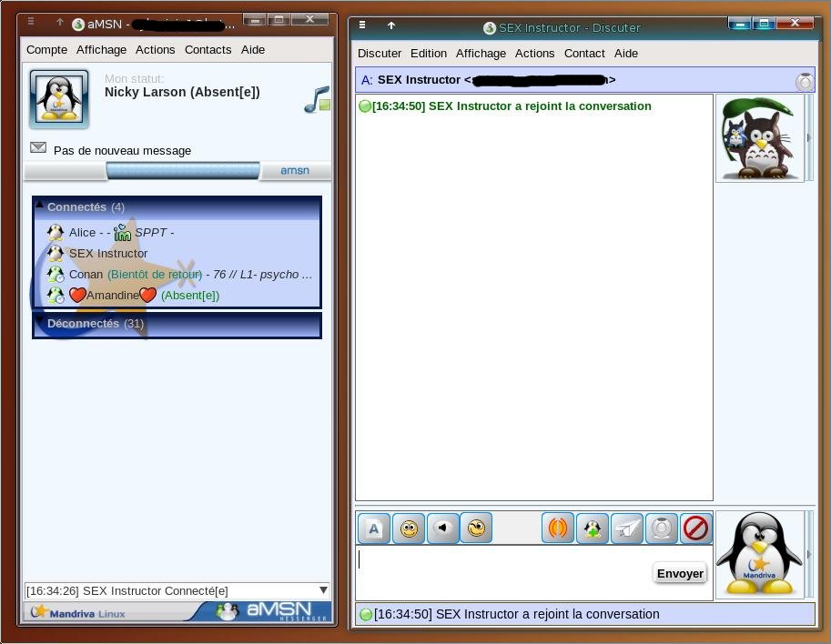This screenshot has height=644, width=831.
Task: Open mailbox via the envelope icon
Action: point(38,147)
